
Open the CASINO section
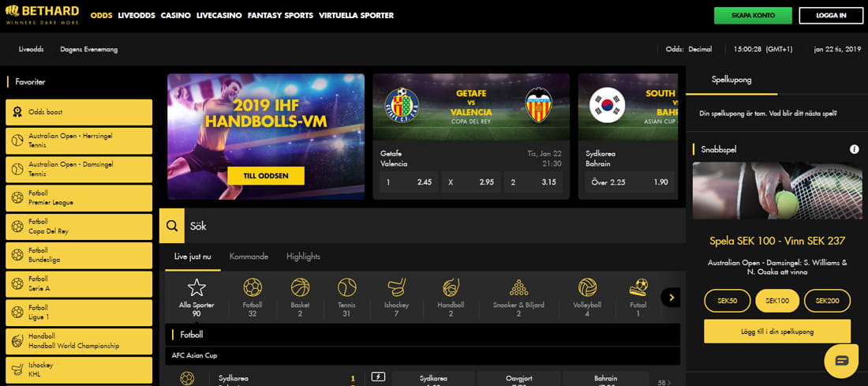176,16
